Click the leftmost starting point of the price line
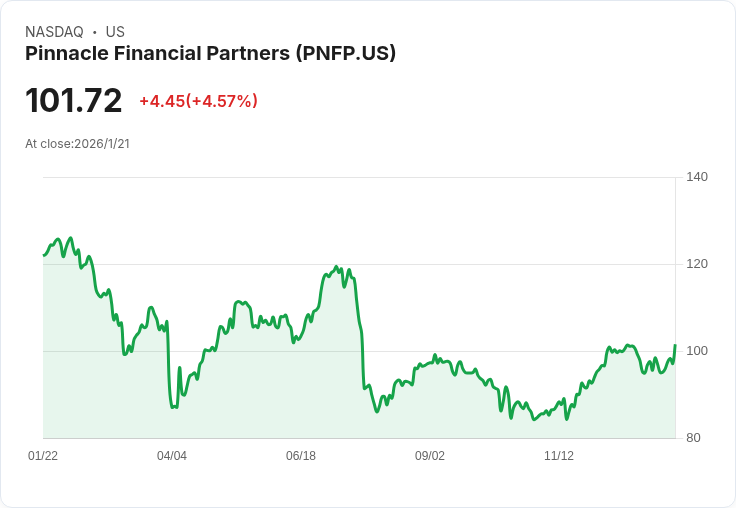736x508 pixels. (x=44, y=255)
